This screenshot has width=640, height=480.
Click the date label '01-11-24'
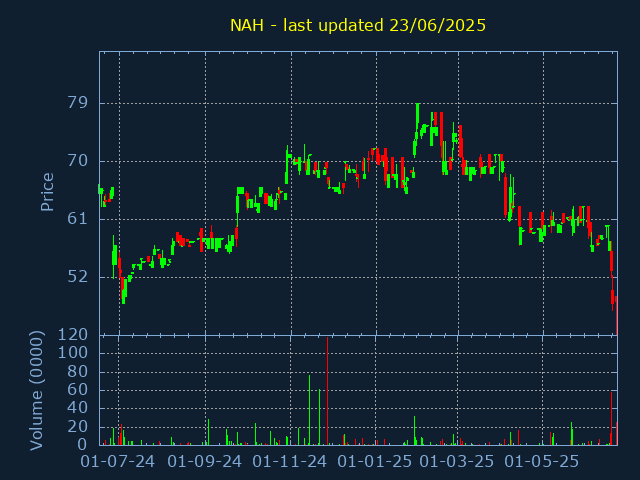point(290,462)
